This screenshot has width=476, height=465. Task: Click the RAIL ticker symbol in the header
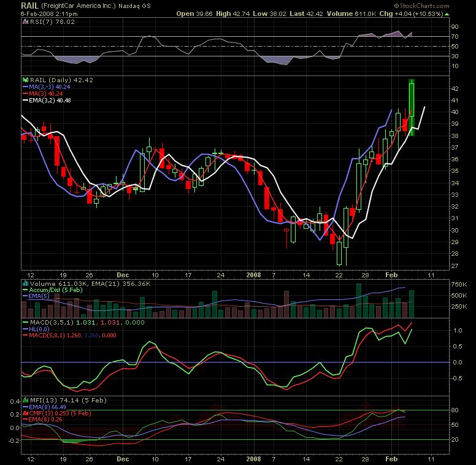tap(29, 6)
